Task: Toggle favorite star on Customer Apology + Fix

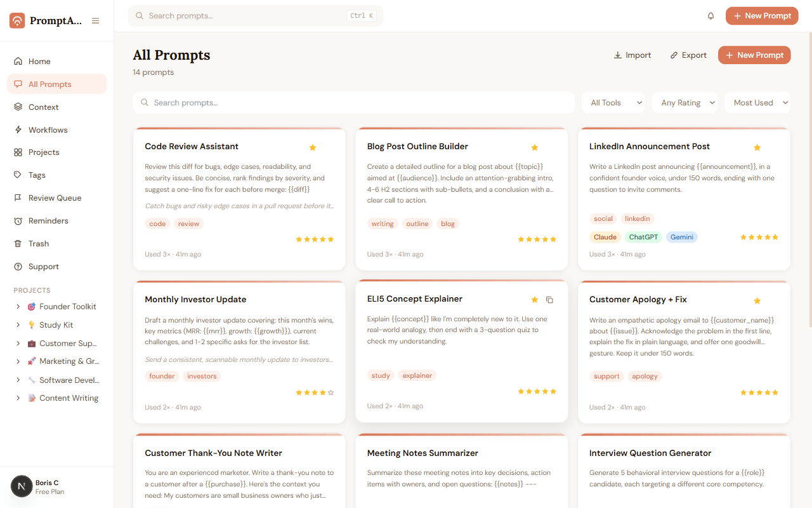Action: click(757, 300)
